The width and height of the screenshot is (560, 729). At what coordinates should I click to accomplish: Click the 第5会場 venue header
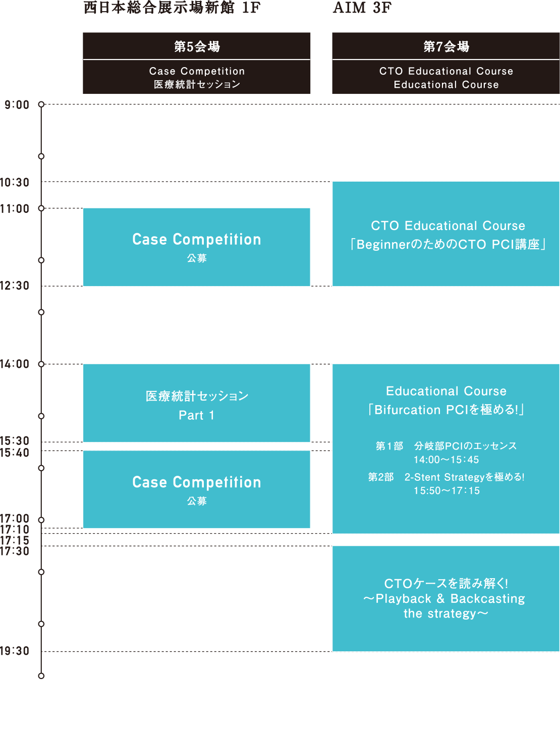197,46
